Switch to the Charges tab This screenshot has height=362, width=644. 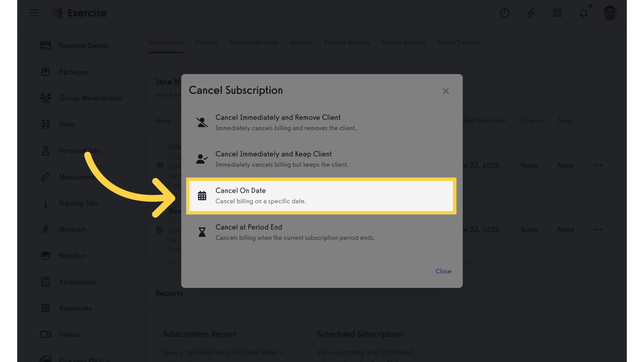(206, 42)
